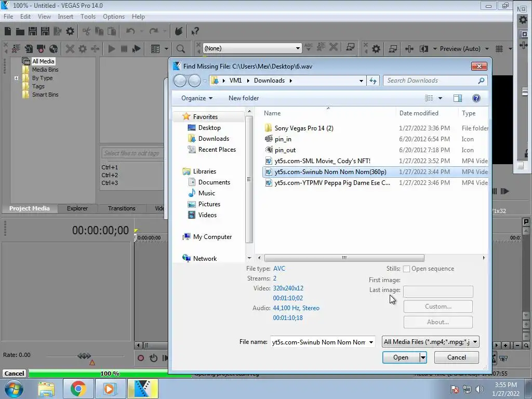Click the Refresh icon beside address bar
Image resolution: width=532 pixels, height=399 pixels.
pos(373,81)
